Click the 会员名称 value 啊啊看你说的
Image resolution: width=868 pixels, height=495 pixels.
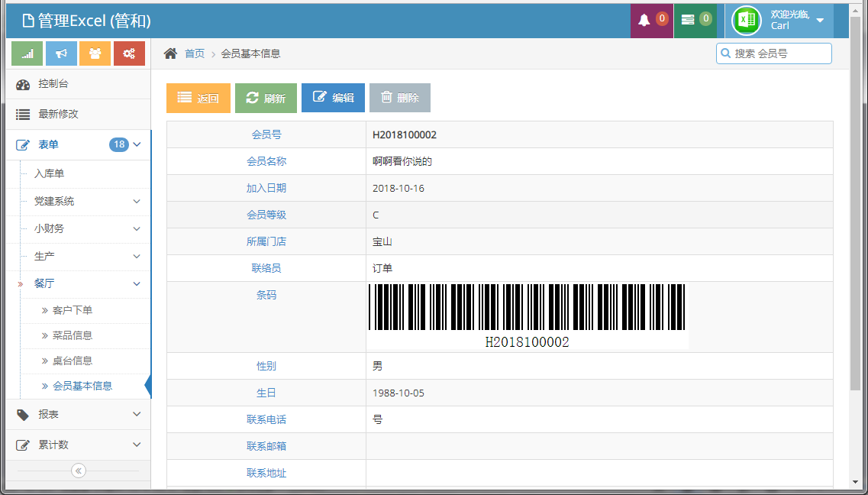point(402,162)
